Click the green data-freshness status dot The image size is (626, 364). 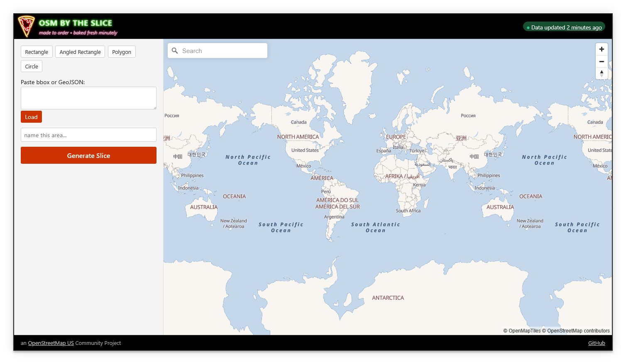coord(528,27)
